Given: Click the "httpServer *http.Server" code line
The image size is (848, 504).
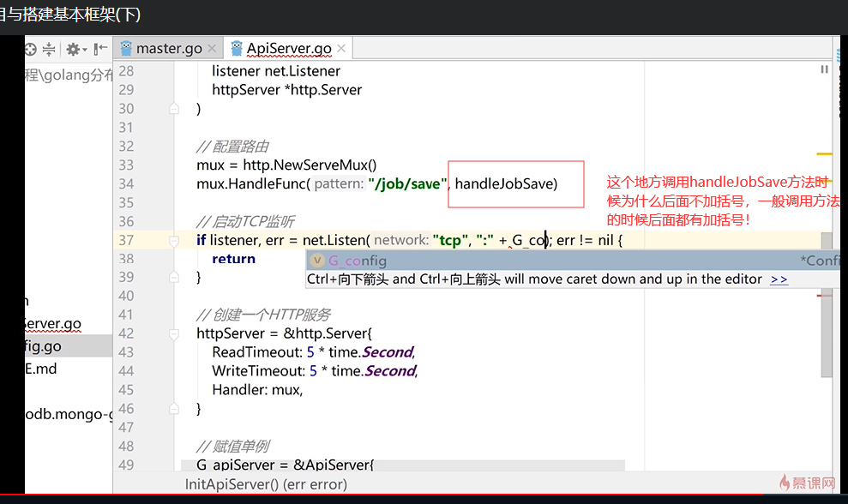Looking at the screenshot, I should [286, 90].
